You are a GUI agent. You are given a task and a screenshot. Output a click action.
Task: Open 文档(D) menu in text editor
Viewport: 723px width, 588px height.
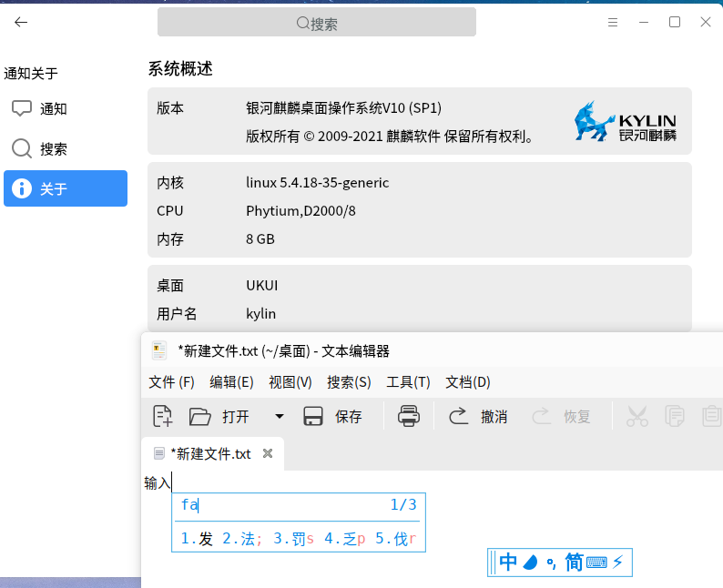[x=467, y=382]
